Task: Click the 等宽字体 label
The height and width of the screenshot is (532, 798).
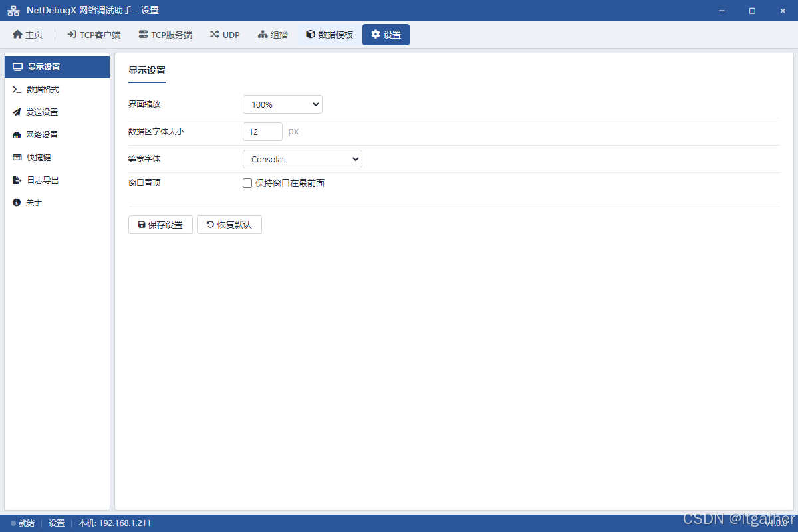Action: click(x=144, y=159)
